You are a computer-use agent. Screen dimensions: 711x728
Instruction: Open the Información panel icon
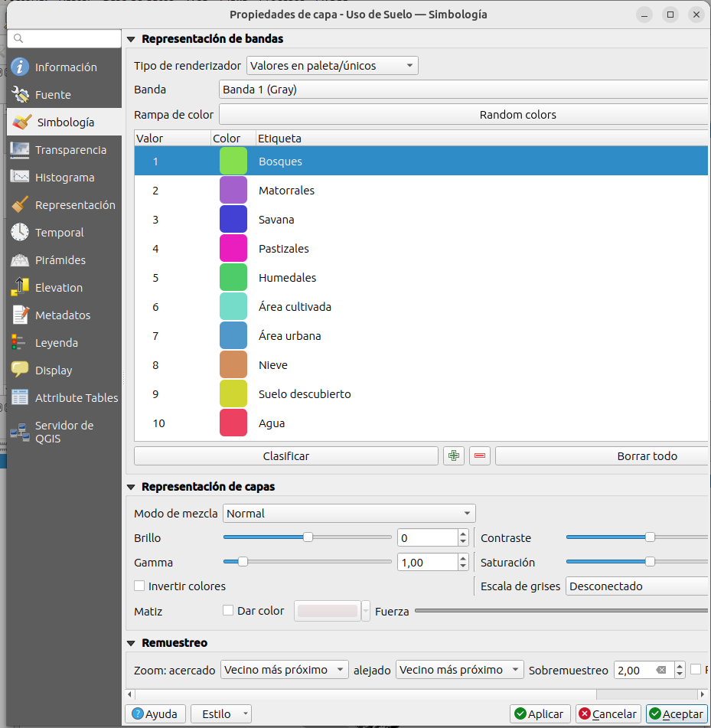20,67
